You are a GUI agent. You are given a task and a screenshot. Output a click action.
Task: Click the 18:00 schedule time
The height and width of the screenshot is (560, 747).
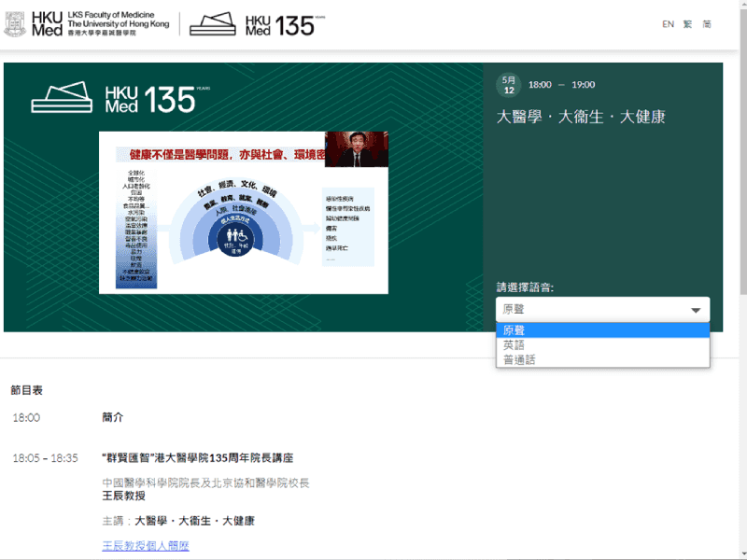point(26,417)
